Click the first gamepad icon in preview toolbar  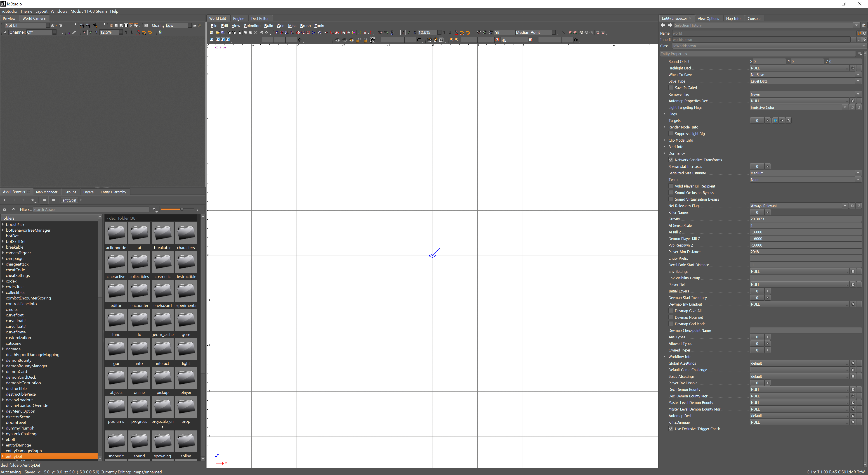(82, 26)
